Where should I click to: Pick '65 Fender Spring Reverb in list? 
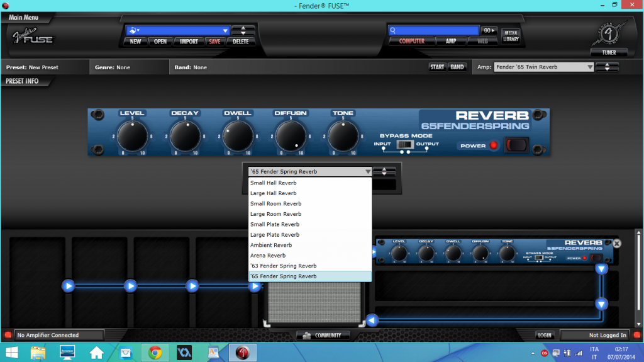coord(310,276)
